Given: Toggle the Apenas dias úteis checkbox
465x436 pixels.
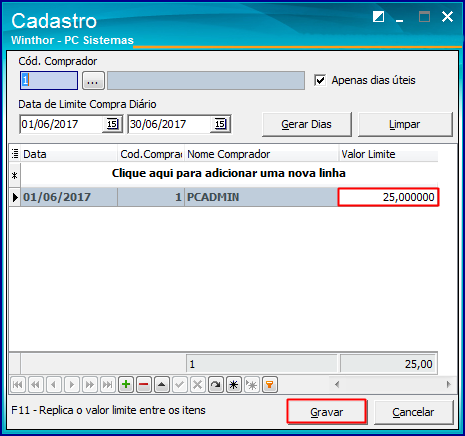Looking at the screenshot, I should (320, 80).
